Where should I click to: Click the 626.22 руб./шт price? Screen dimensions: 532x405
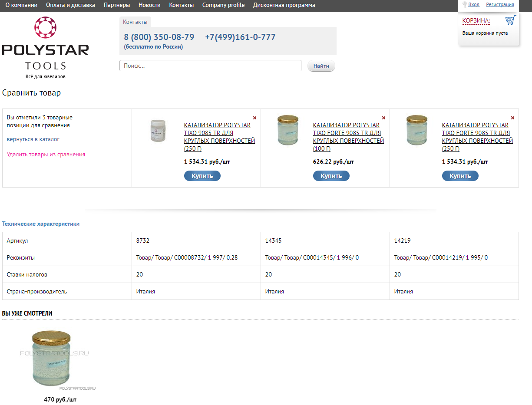(334, 162)
